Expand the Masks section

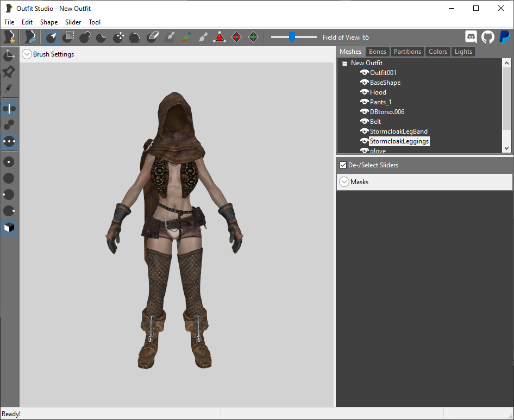click(344, 181)
